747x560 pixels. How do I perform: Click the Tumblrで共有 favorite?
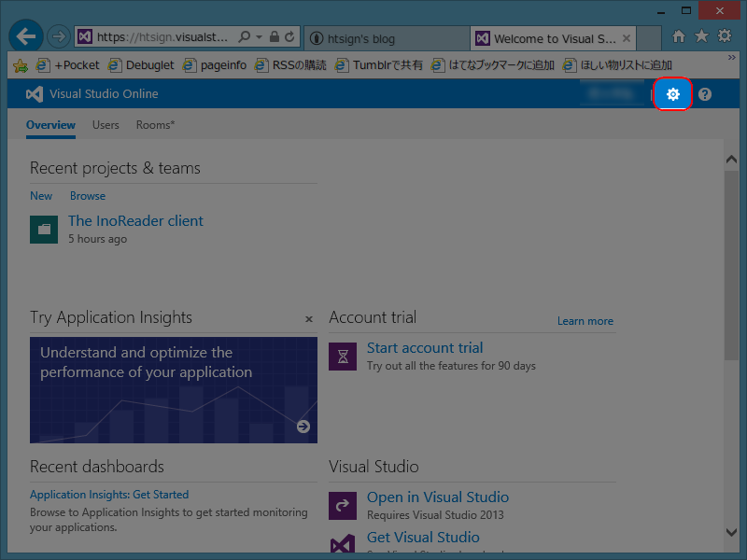(379, 65)
